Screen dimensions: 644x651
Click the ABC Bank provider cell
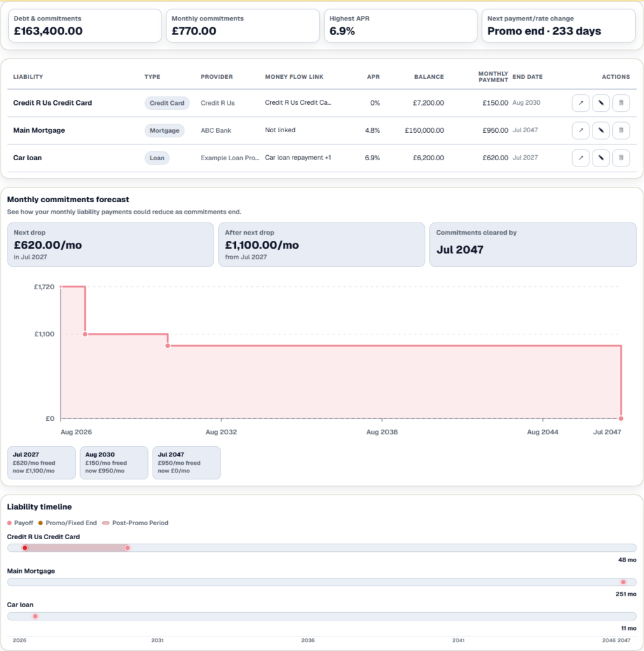click(x=216, y=130)
